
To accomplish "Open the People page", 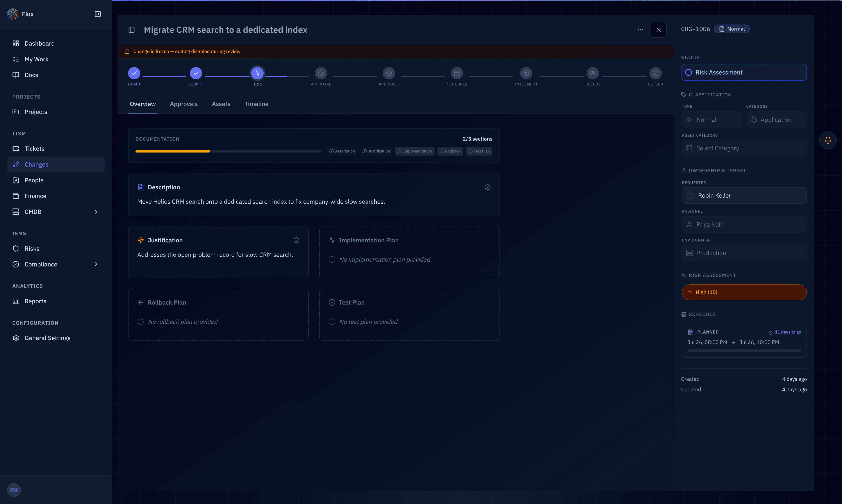I will (x=56, y=180).
